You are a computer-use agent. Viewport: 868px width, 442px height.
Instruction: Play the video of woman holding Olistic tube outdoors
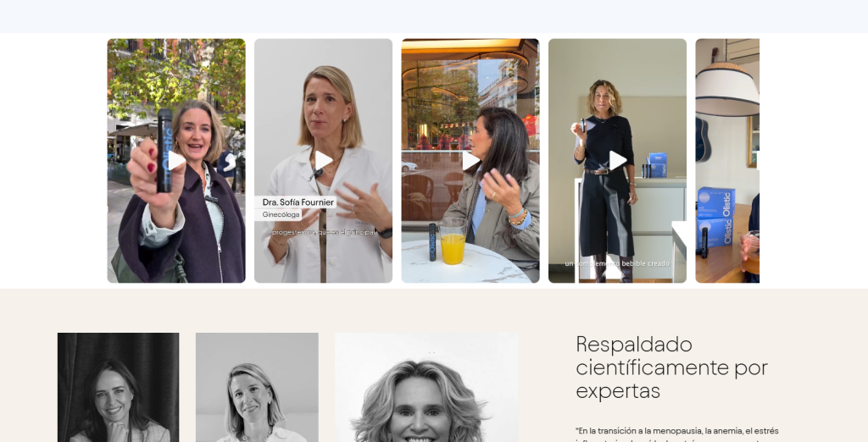[x=176, y=160]
